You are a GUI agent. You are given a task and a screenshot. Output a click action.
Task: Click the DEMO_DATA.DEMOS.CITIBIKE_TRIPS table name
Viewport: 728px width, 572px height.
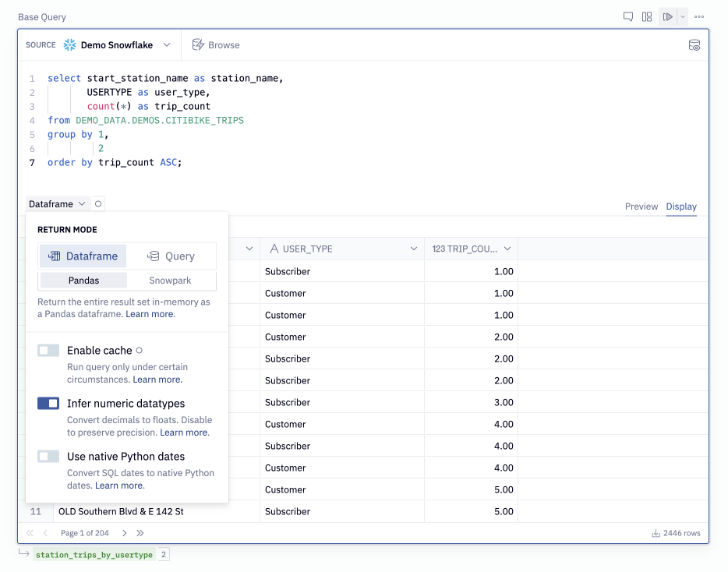160,121
